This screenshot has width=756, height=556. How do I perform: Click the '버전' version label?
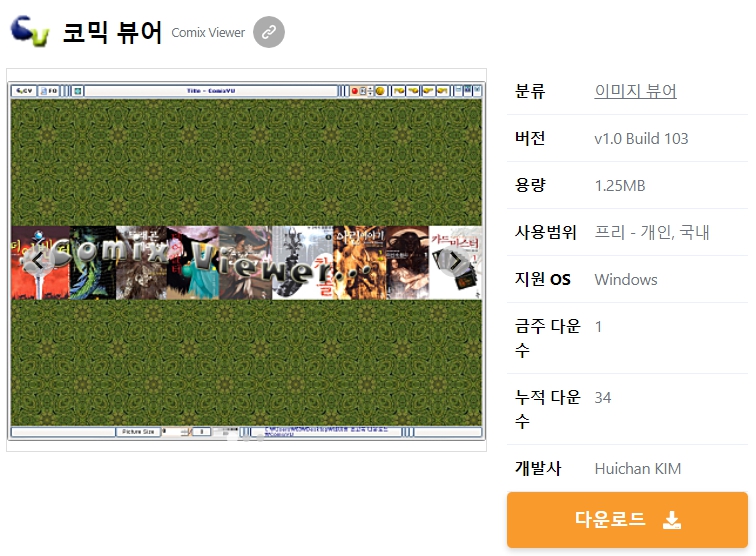pos(530,138)
